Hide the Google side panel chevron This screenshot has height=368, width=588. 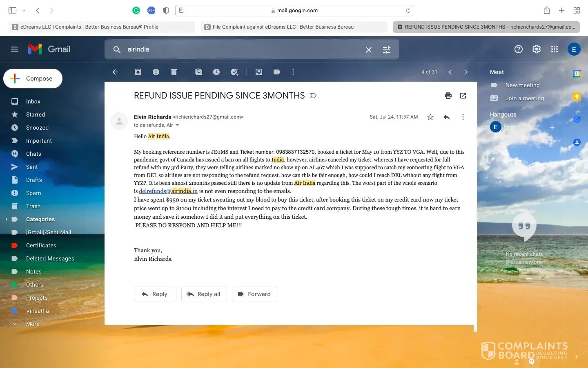(x=577, y=357)
